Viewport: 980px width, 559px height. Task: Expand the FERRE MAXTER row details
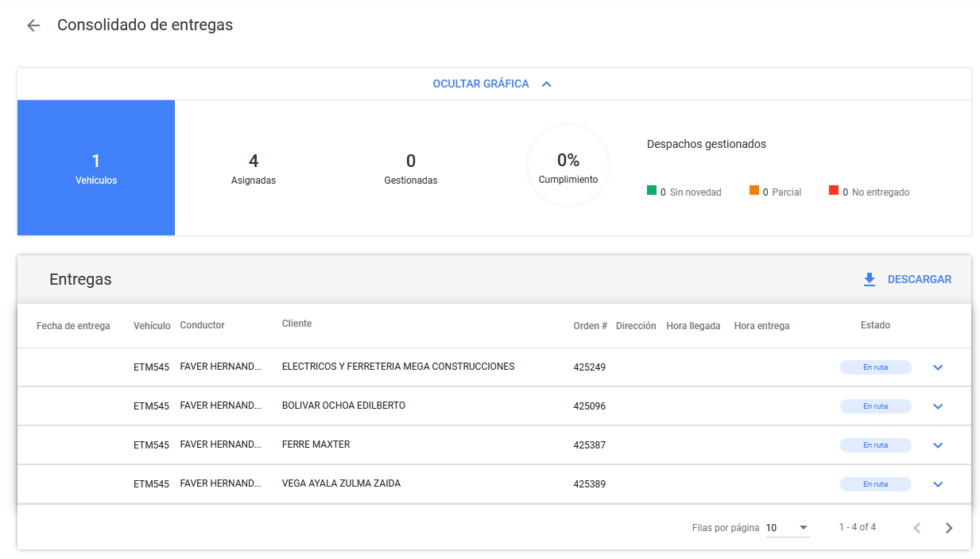(938, 445)
